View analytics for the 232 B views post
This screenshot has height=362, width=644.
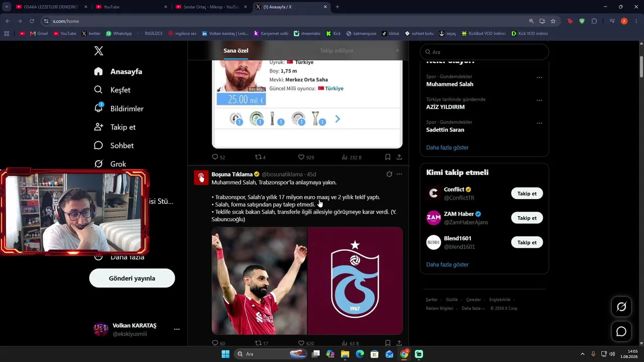pos(351,157)
